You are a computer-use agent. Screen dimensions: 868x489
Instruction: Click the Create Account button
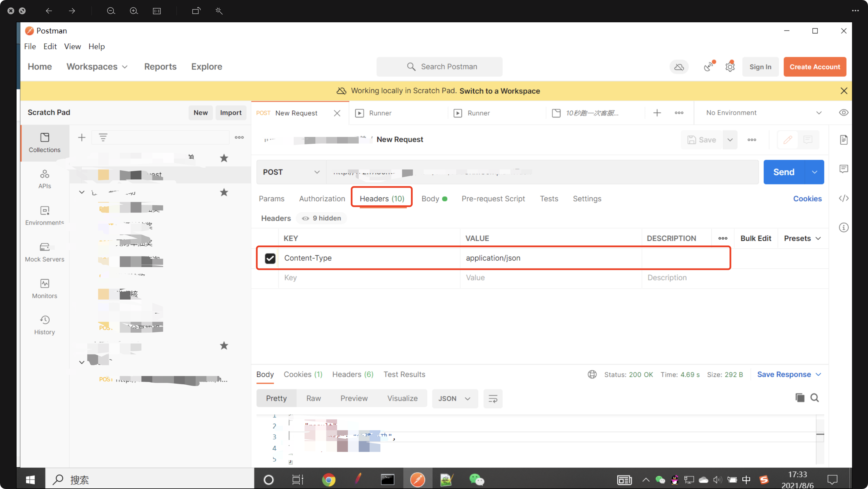(815, 67)
